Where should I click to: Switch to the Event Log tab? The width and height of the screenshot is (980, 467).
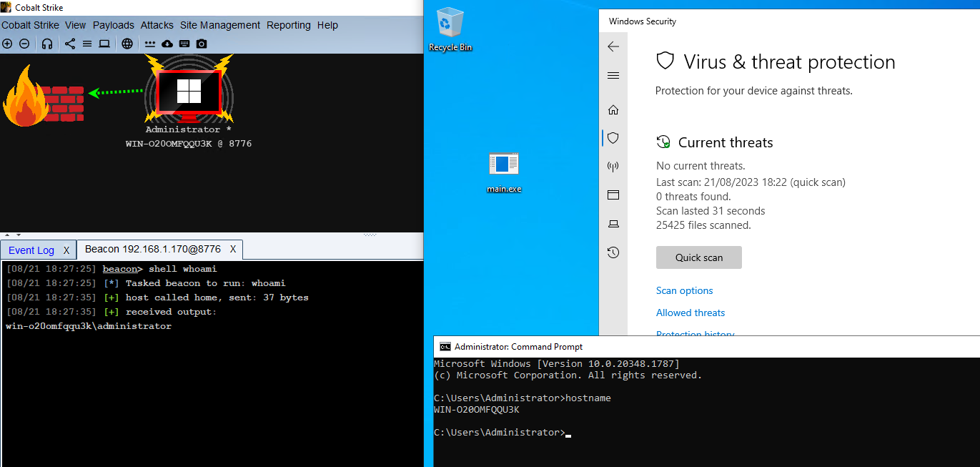31,250
